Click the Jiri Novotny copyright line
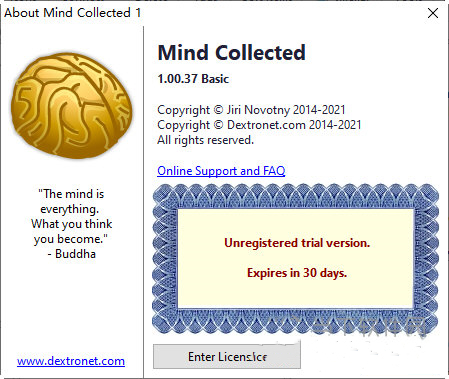The width and height of the screenshot is (449, 379). (251, 110)
